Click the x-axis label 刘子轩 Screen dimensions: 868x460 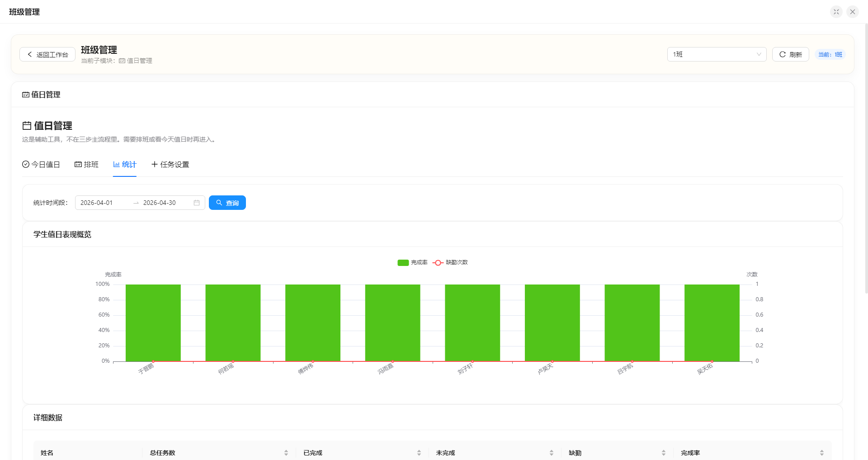point(466,369)
